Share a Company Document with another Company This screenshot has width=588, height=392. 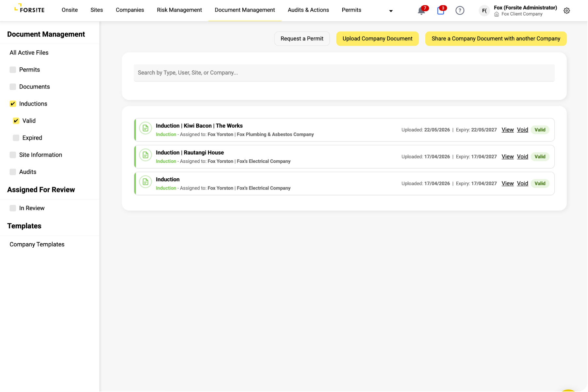pos(496,39)
